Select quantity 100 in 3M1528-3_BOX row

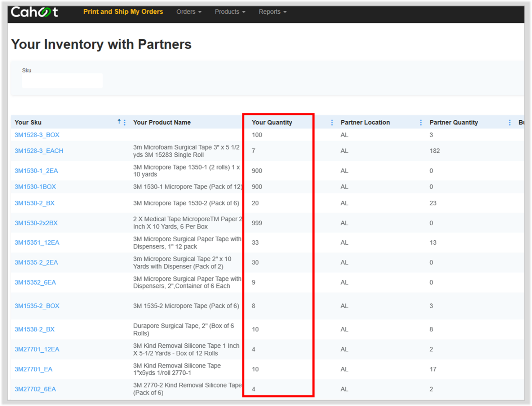(x=257, y=135)
